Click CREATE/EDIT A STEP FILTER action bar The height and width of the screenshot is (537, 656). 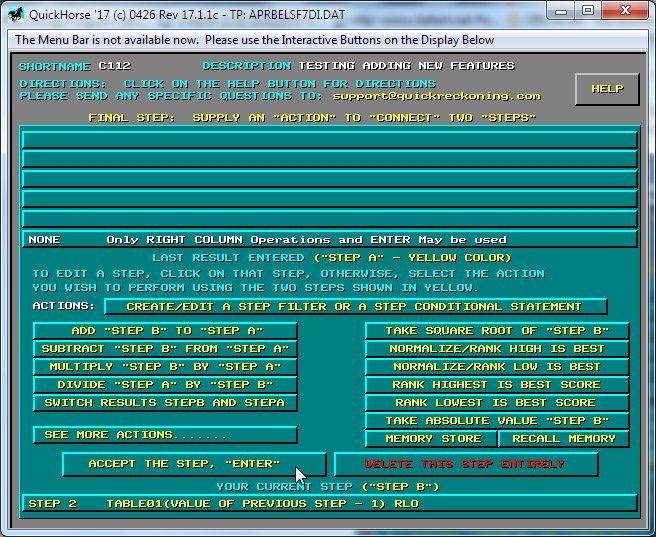355,307
